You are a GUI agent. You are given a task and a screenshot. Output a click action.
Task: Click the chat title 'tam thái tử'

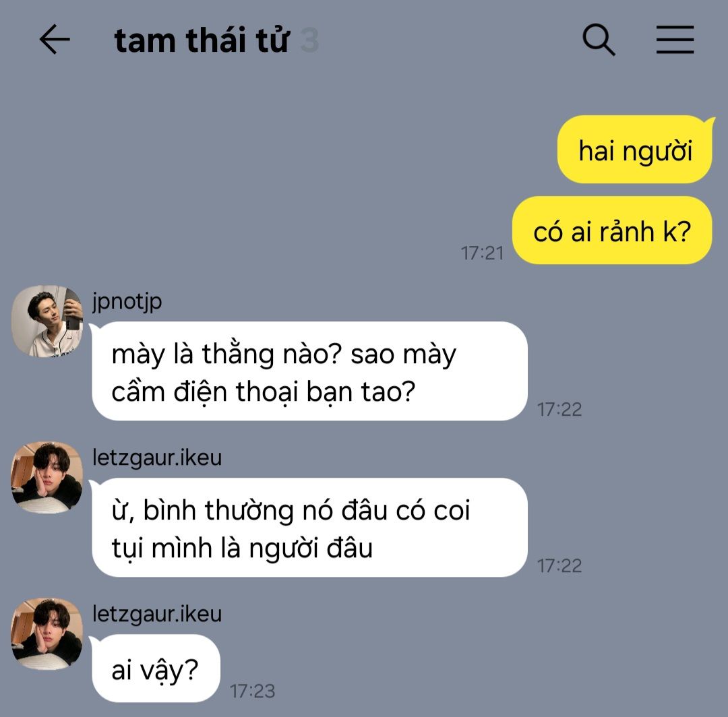click(x=202, y=40)
